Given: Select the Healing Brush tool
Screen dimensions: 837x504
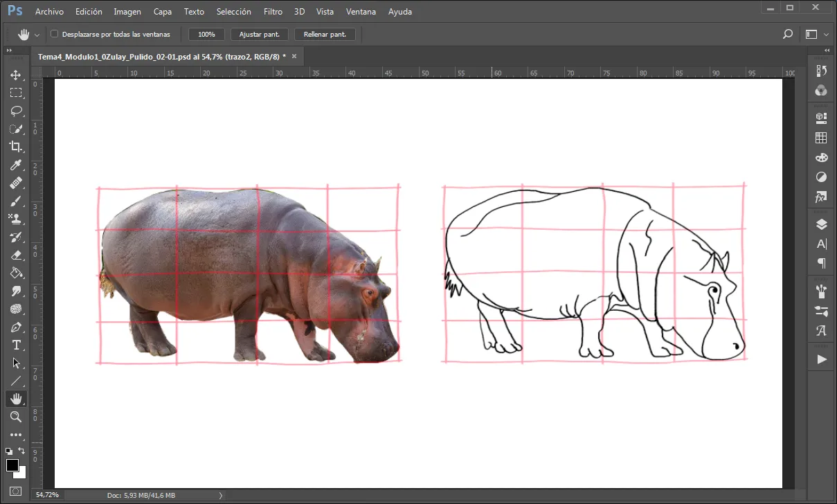Looking at the screenshot, I should (x=15, y=183).
